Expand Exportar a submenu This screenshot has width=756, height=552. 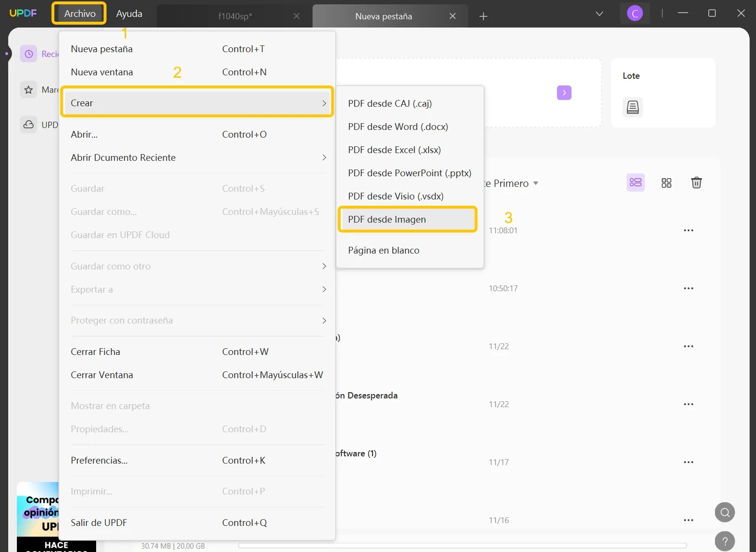(197, 289)
